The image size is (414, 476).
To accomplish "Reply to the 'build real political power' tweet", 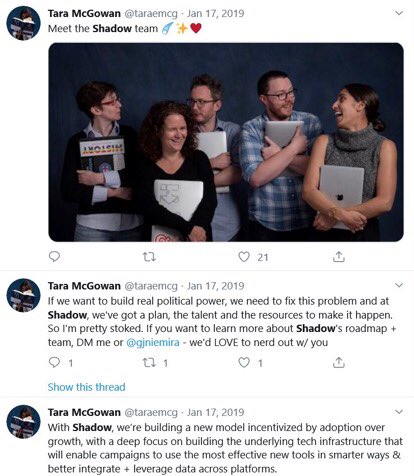I will coord(54,362).
